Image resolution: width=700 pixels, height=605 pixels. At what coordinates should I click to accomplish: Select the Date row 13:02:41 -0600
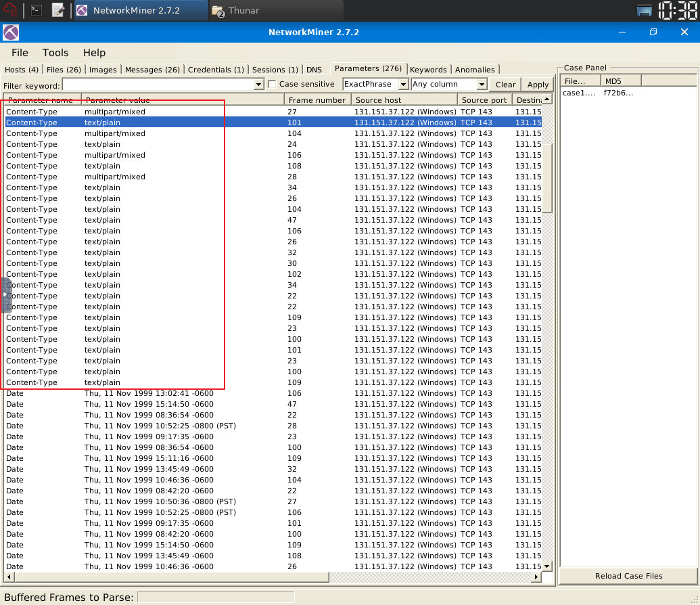tap(273, 393)
